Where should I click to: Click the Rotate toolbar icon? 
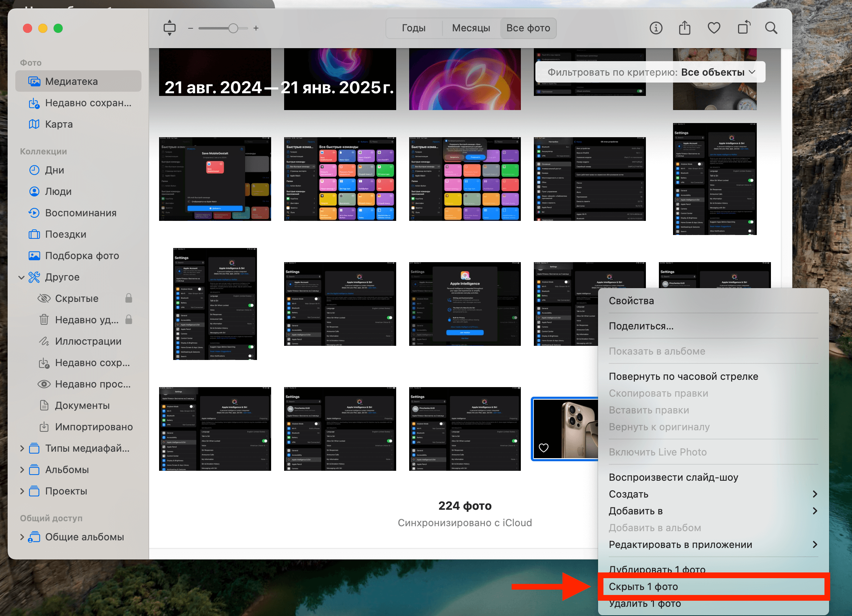tap(743, 28)
